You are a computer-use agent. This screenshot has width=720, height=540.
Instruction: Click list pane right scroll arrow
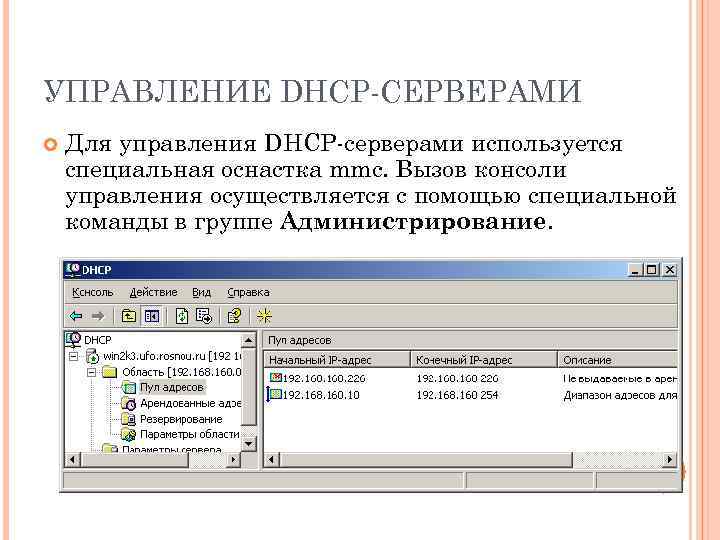click(x=669, y=459)
